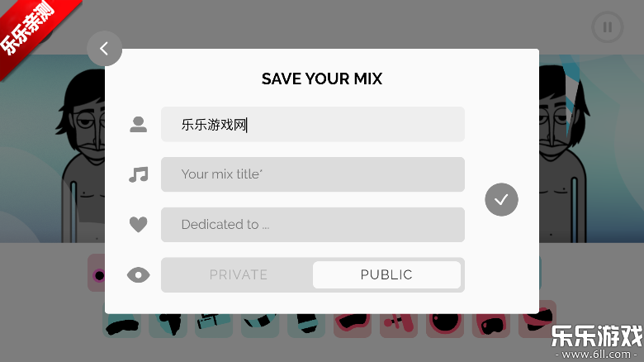The width and height of the screenshot is (644, 362).
Task: Pick the rightmost pink sound icon in bottom row
Action: tap(537, 322)
